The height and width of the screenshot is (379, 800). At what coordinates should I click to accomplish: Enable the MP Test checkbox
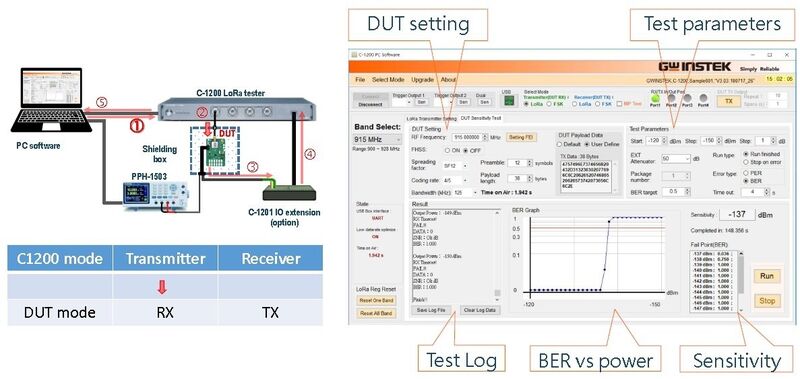pyautogui.click(x=619, y=104)
